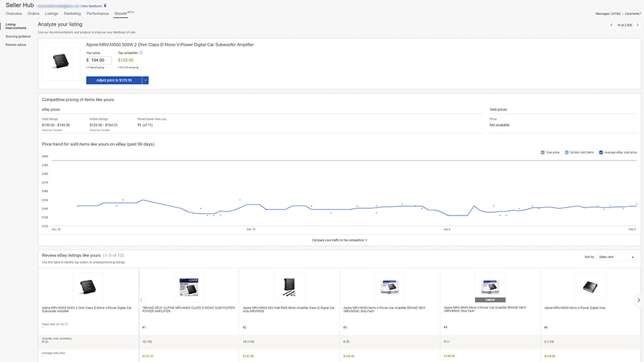Viewport: 644px width, 362px height.
Task: Expand Compare your traffic to the competition
Action: click(339, 240)
